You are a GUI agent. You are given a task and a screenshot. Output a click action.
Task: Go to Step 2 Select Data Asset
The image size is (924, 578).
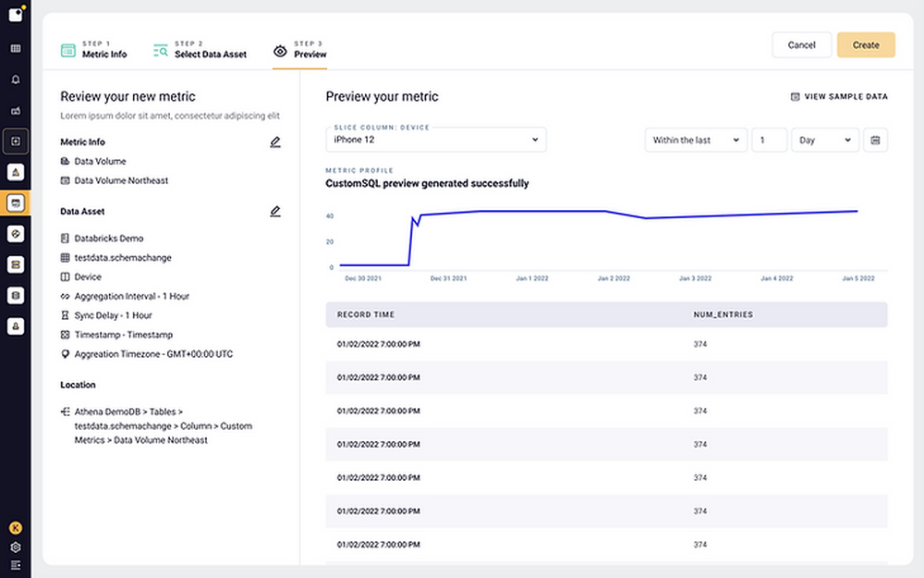(x=200, y=50)
